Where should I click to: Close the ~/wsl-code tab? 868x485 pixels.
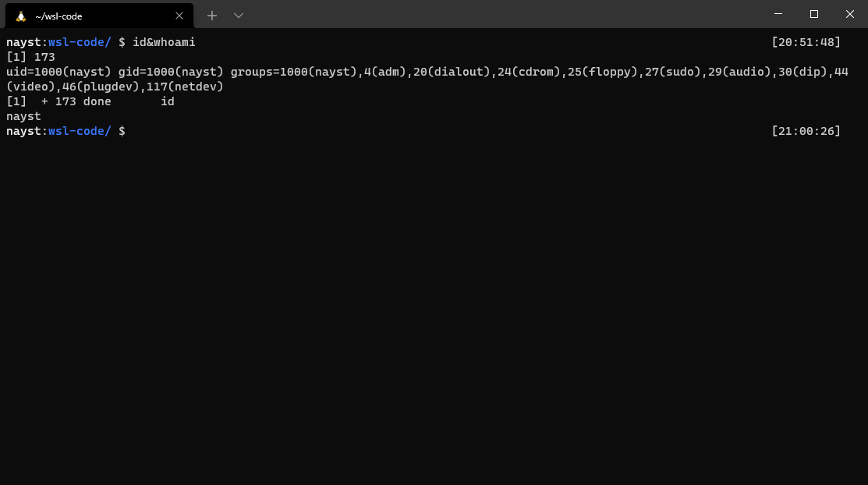coord(179,16)
